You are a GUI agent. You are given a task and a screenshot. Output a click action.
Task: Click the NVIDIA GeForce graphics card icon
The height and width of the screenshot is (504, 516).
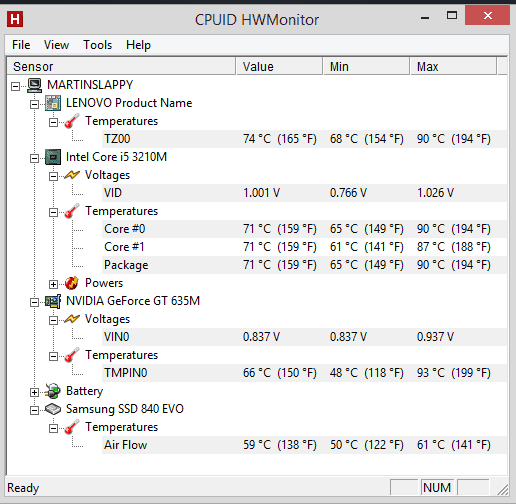tap(53, 301)
